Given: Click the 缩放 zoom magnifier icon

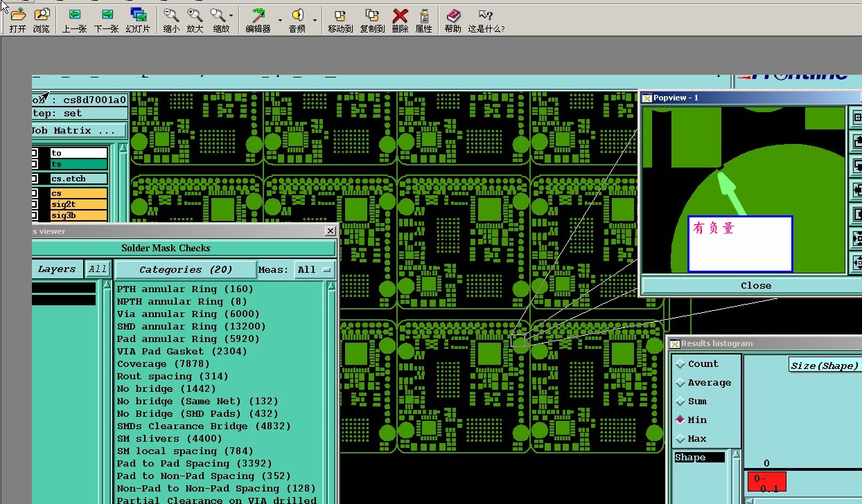Looking at the screenshot, I should (218, 15).
